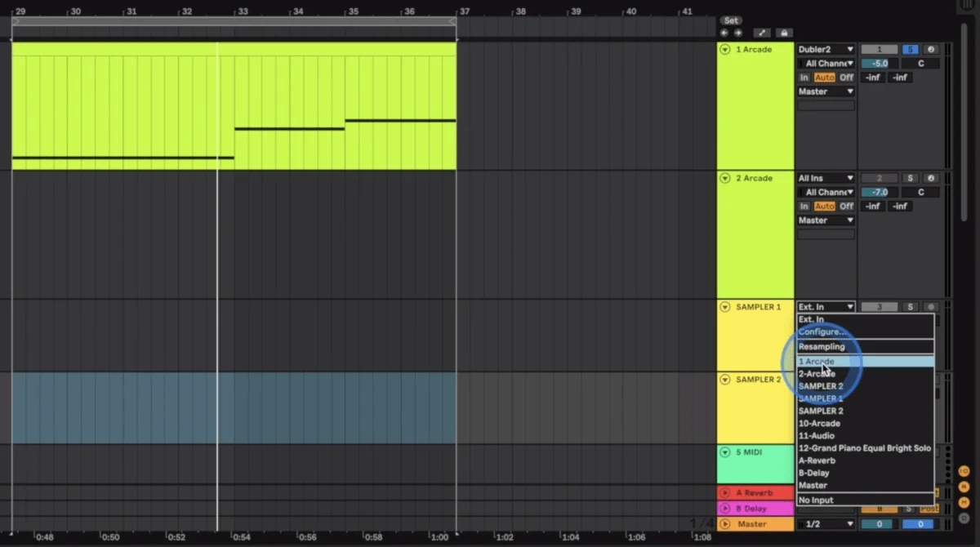Choose Resampling in the input menu
This screenshot has height=547, width=980.
865,347
